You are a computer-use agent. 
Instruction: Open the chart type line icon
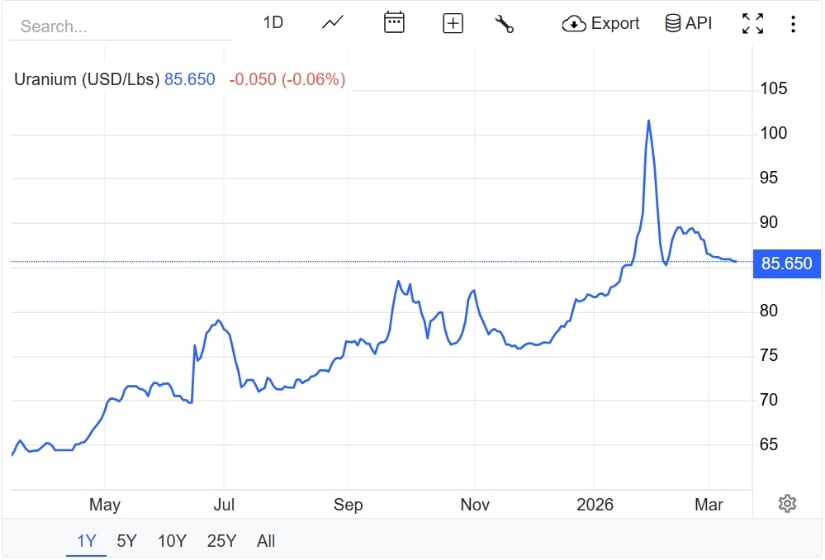(x=333, y=23)
